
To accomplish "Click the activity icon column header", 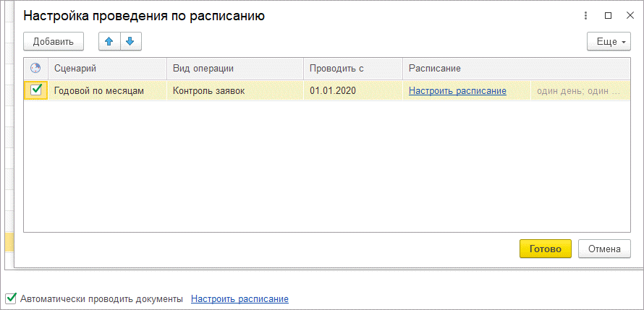I will point(35,68).
